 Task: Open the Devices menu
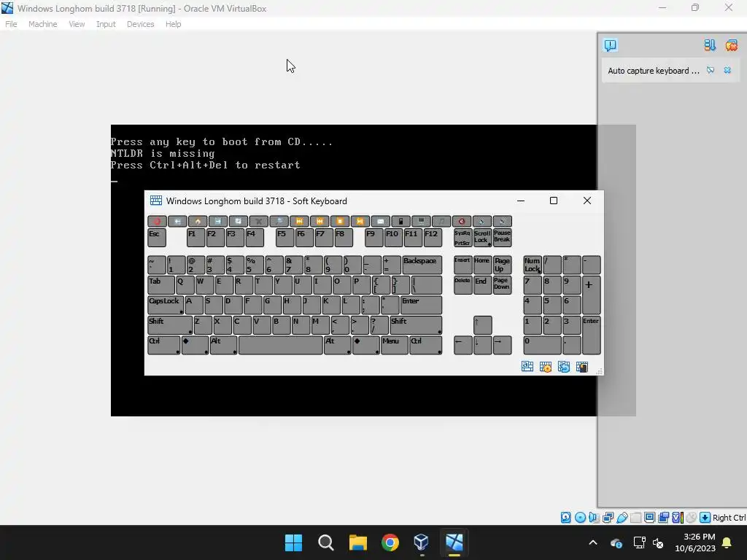[141, 24]
